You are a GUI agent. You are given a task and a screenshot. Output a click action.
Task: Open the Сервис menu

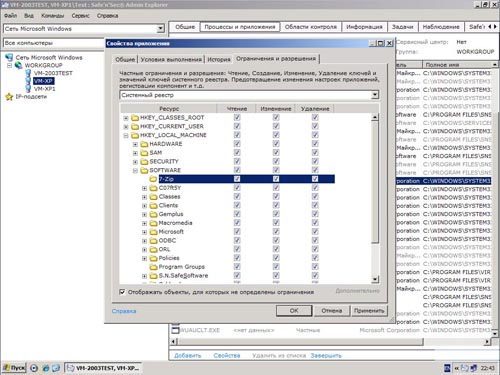tap(80, 16)
